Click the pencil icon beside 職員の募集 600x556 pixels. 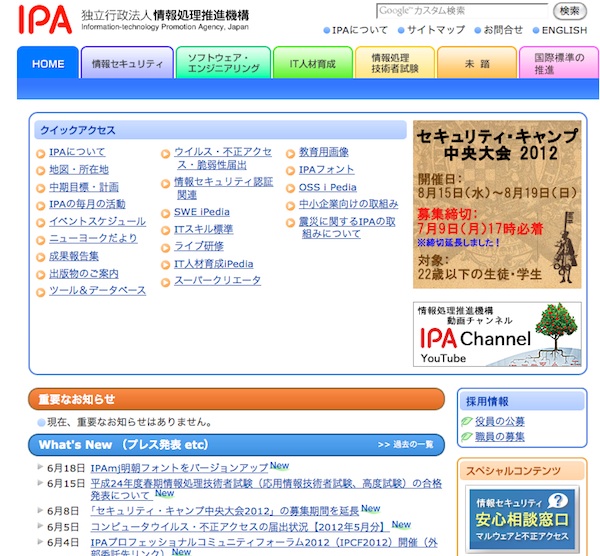(467, 437)
